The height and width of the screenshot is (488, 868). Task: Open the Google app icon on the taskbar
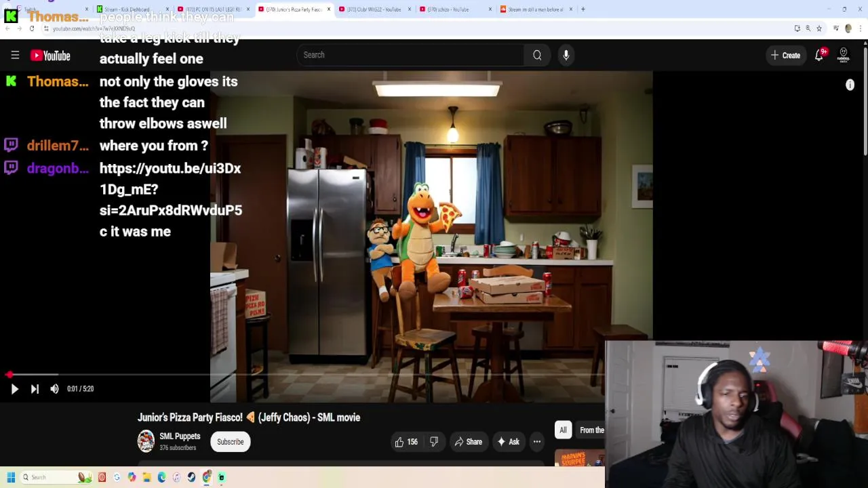tap(117, 477)
